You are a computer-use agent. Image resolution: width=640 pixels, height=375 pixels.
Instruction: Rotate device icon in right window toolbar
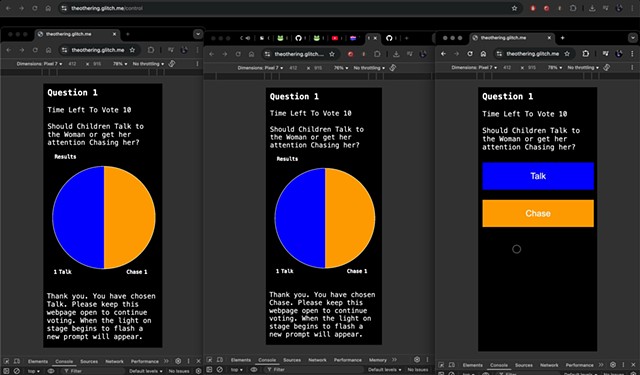point(607,67)
